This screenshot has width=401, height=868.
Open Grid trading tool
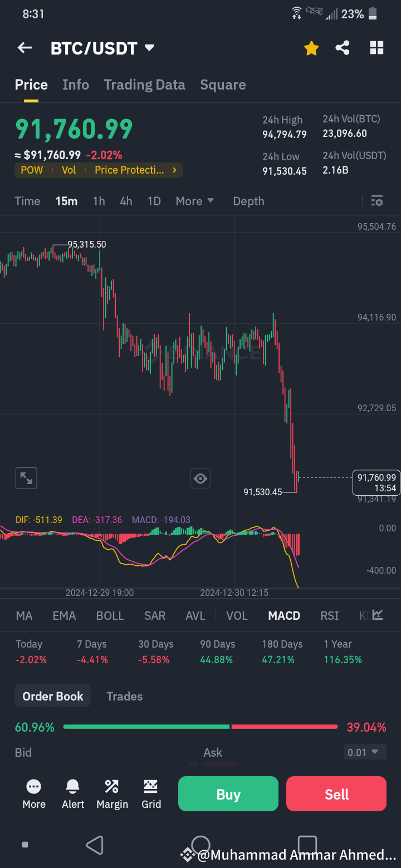pos(151,793)
